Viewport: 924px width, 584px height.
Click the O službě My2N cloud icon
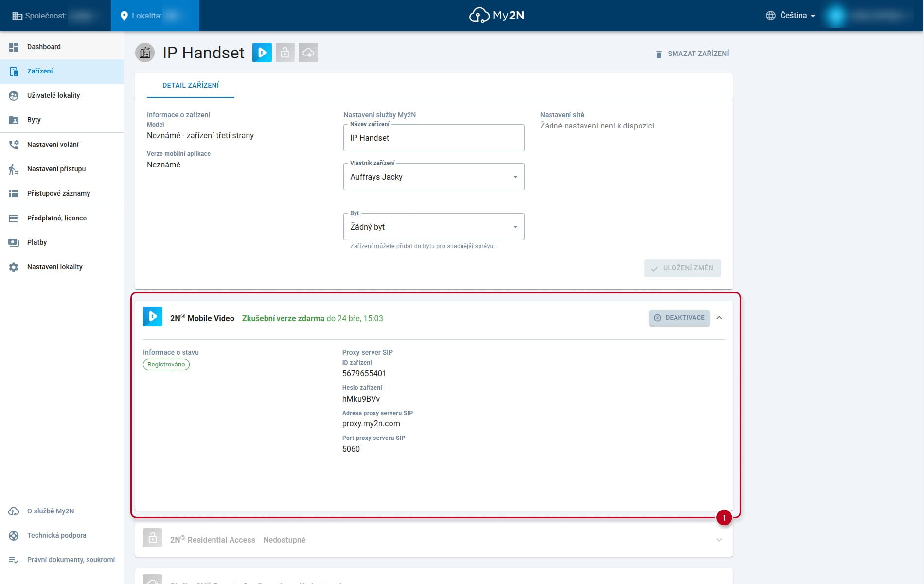(x=14, y=511)
